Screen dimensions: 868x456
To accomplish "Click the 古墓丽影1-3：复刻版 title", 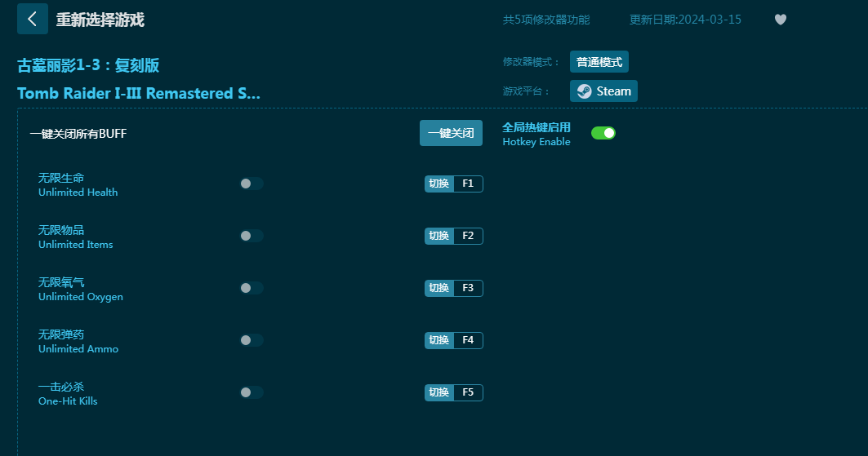I will coord(88,65).
